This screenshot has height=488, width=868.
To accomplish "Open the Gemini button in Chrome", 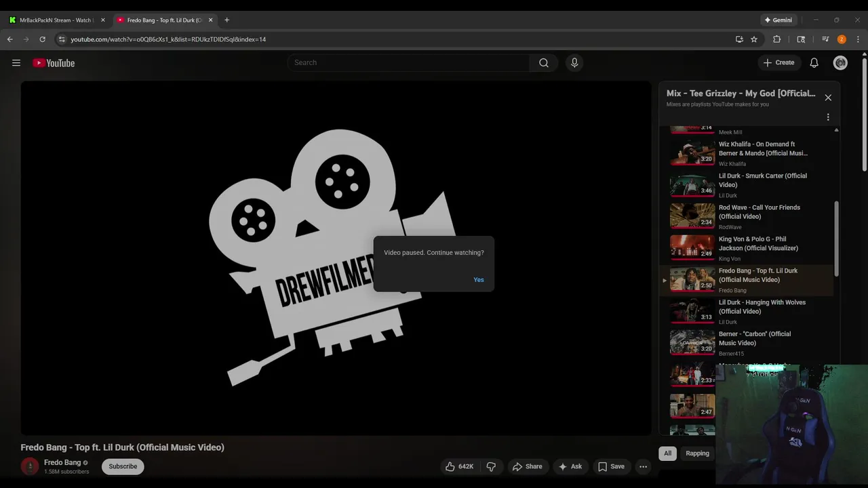I will coord(778,20).
